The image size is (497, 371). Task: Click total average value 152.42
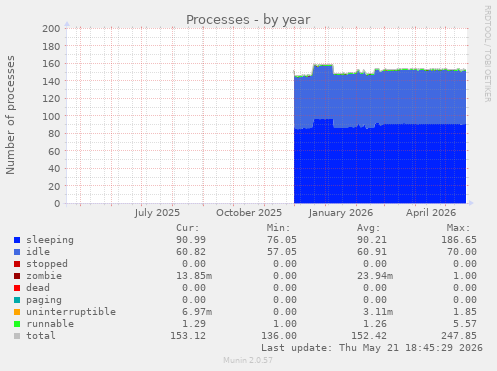coord(369,336)
